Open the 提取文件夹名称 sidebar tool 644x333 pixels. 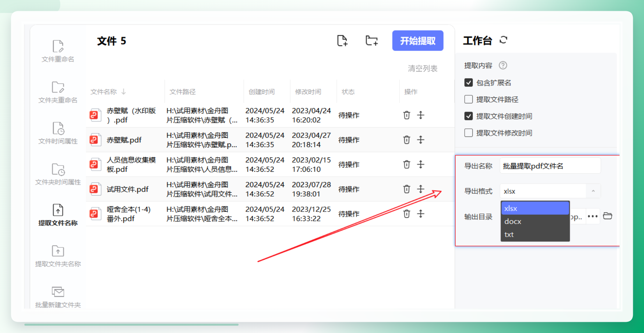[x=58, y=256]
